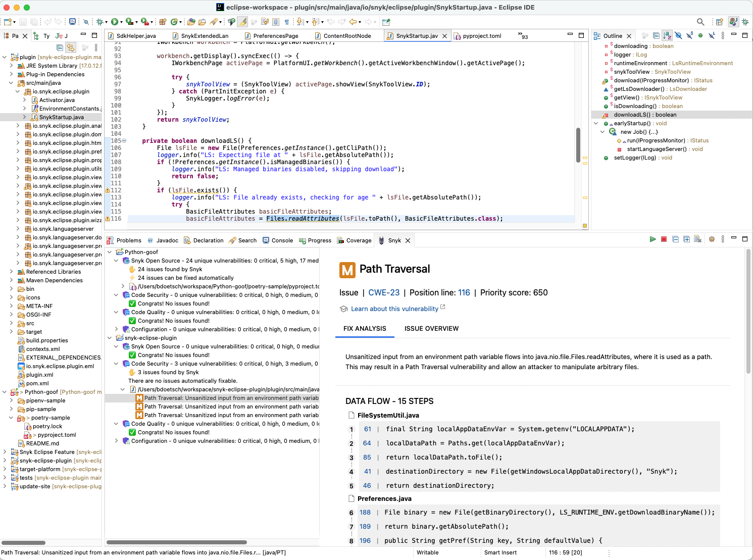Collapse all nodes in Outline view
753x560 pixels.
(x=656, y=36)
